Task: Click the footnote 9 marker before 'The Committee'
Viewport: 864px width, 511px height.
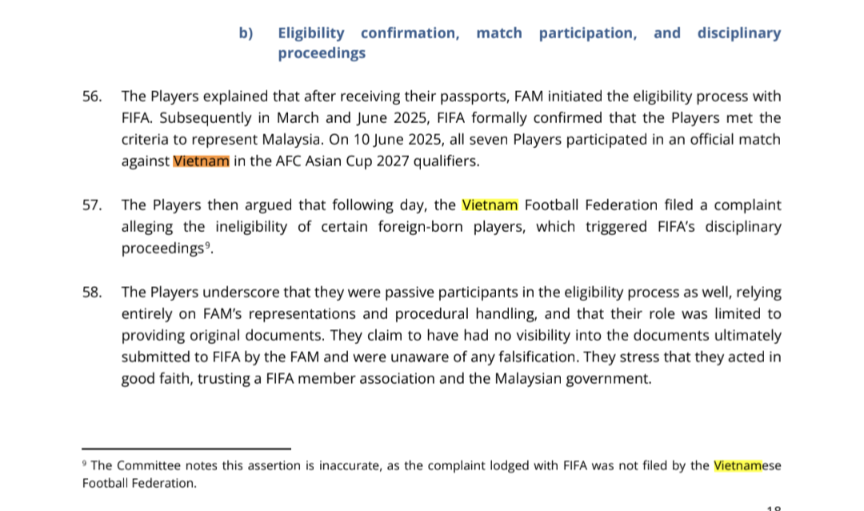Action: tap(85, 464)
